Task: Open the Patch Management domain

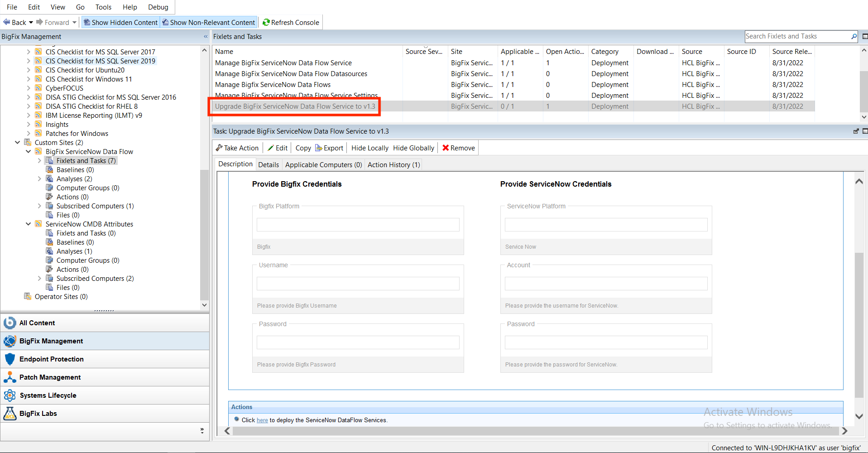Action: (x=105, y=377)
